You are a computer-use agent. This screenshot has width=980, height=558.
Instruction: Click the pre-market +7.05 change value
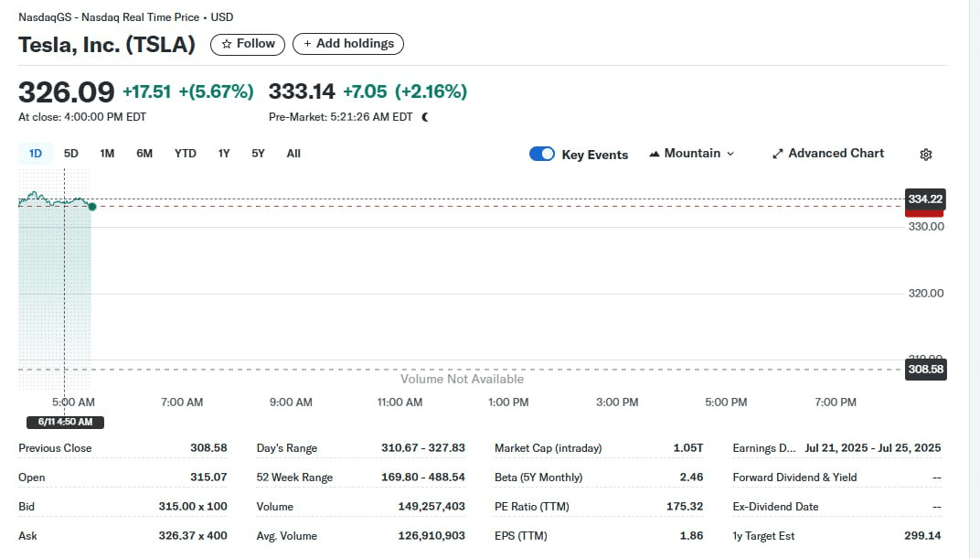365,92
